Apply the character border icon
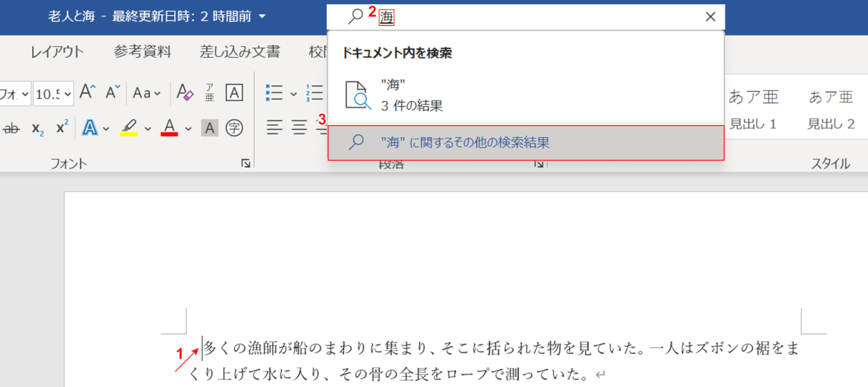868x387 pixels. 234,93
